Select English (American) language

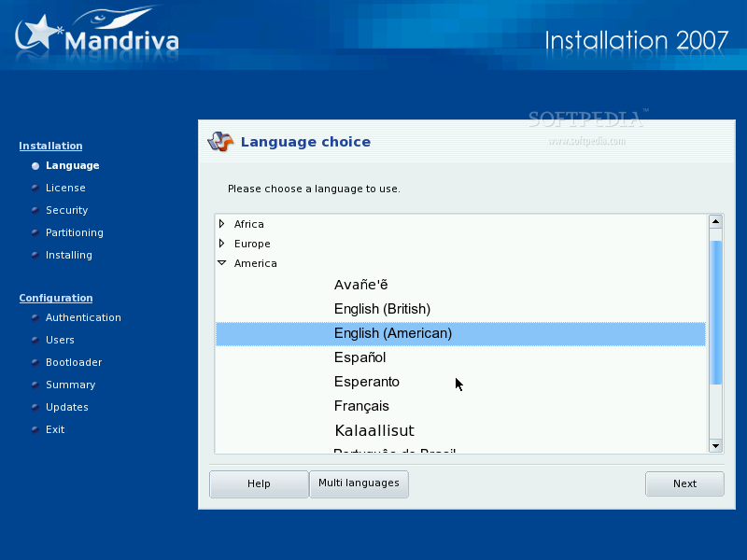[x=460, y=333]
